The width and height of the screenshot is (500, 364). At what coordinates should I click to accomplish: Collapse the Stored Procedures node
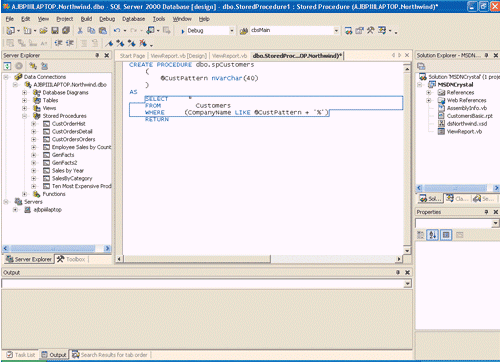(25, 116)
